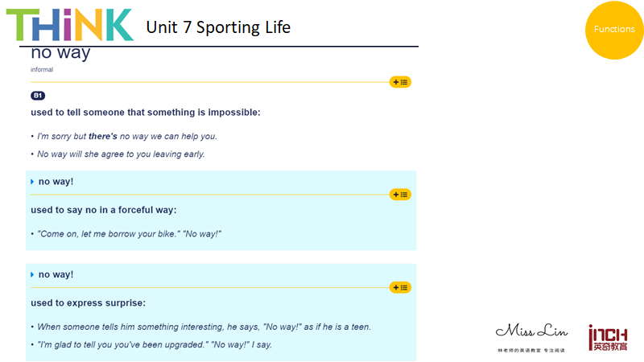Image resolution: width=644 pixels, height=362 pixels.
Task: Click the 'no way' headword title
Action: 60,53
